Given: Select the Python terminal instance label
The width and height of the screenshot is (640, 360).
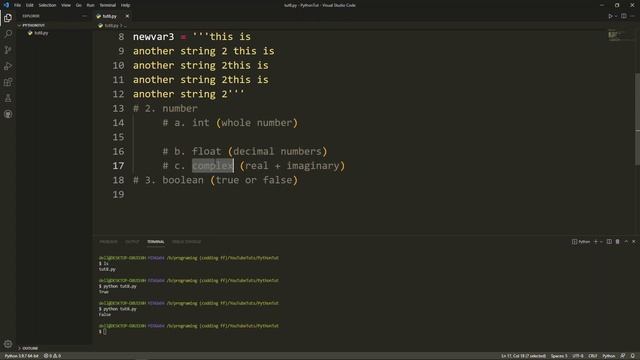Looking at the screenshot, I should 581,242.
